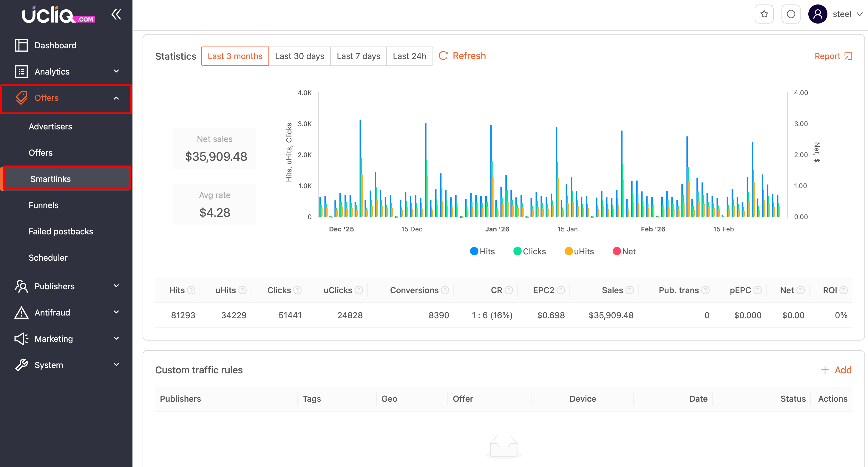Click the user avatar icon

818,14
